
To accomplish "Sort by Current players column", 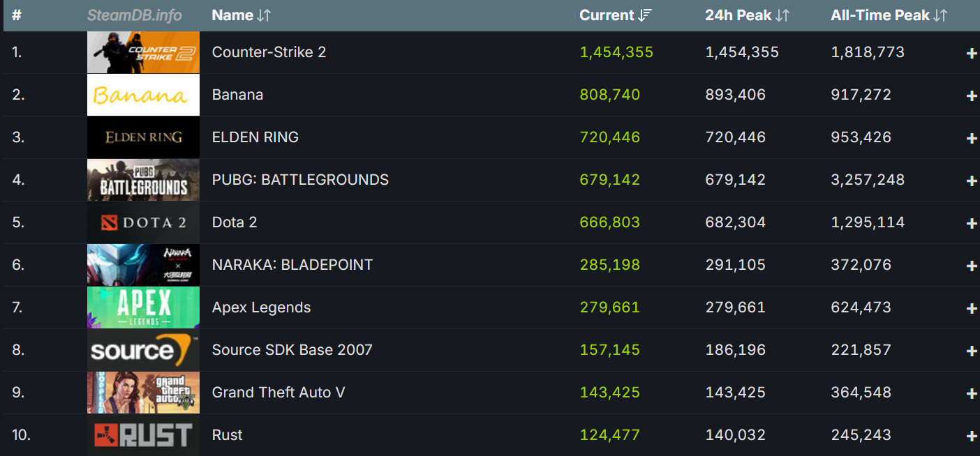I will point(615,15).
